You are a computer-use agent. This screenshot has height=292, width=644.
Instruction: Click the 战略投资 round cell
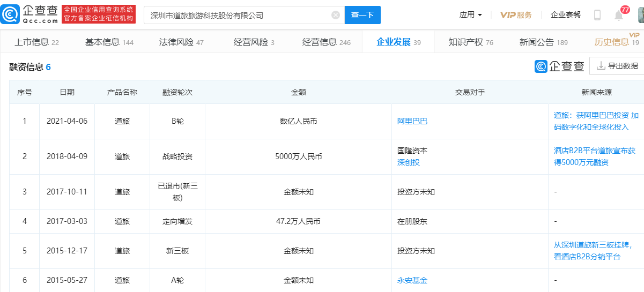click(x=177, y=156)
